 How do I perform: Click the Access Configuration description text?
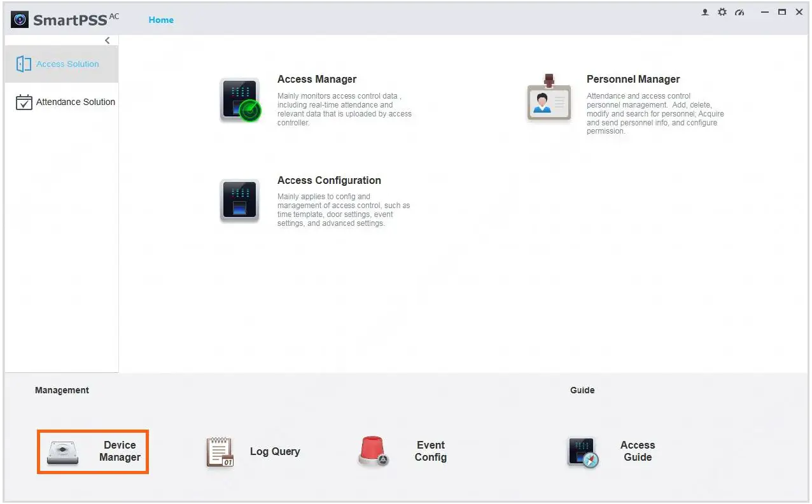(344, 210)
